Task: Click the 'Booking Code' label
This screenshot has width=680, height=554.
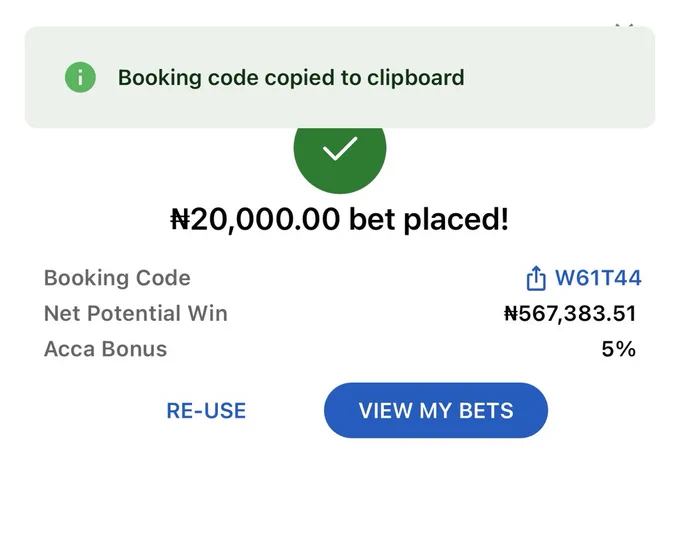Action: [117, 278]
